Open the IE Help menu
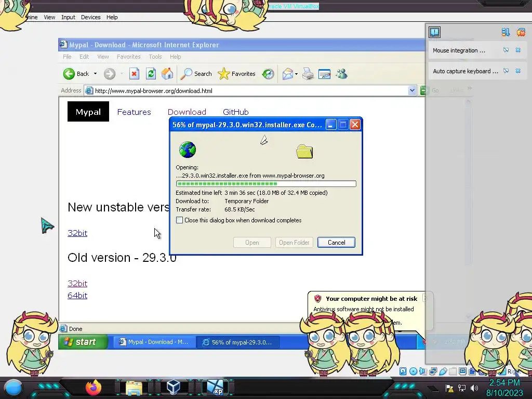Image resolution: width=532 pixels, height=399 pixels. click(x=176, y=57)
